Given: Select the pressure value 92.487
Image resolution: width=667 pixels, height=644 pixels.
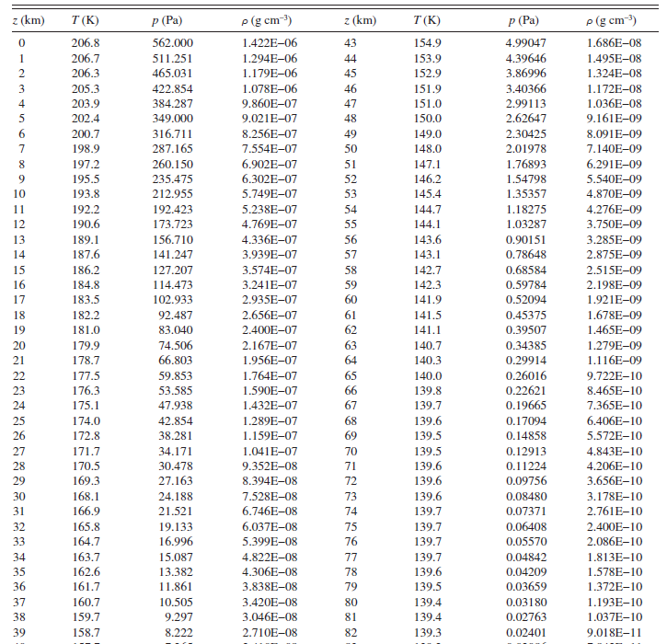Looking at the screenshot, I should 176,316.
